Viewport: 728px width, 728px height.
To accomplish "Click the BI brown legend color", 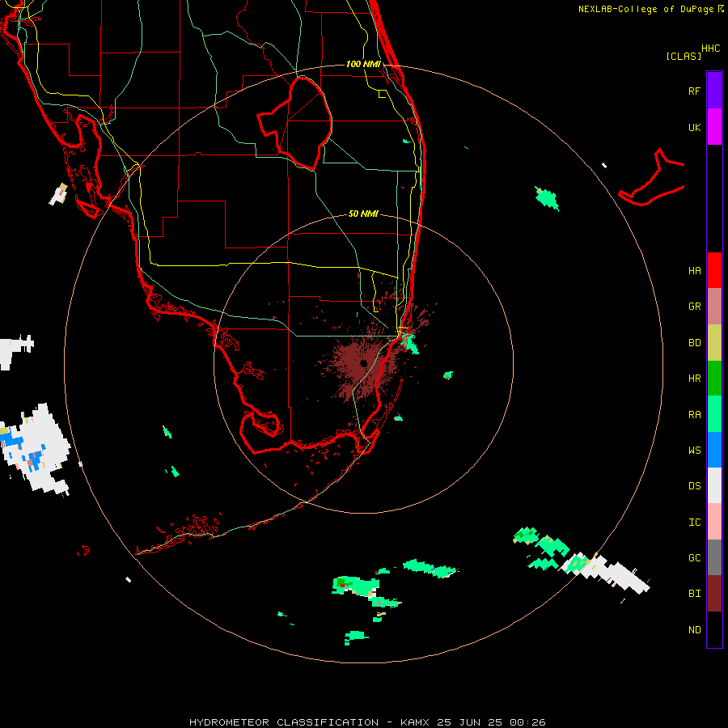I will click(714, 594).
